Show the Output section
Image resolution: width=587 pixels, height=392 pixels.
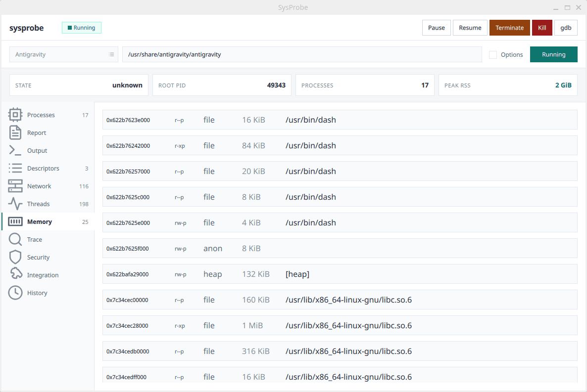pyautogui.click(x=37, y=150)
